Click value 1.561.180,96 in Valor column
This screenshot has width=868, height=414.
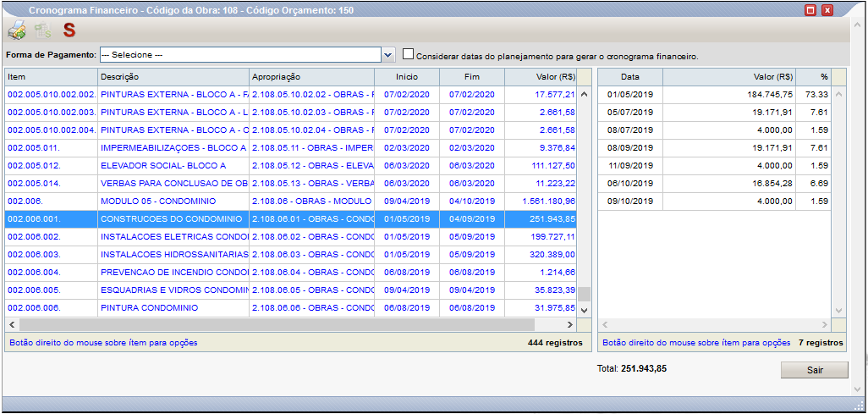pos(548,201)
